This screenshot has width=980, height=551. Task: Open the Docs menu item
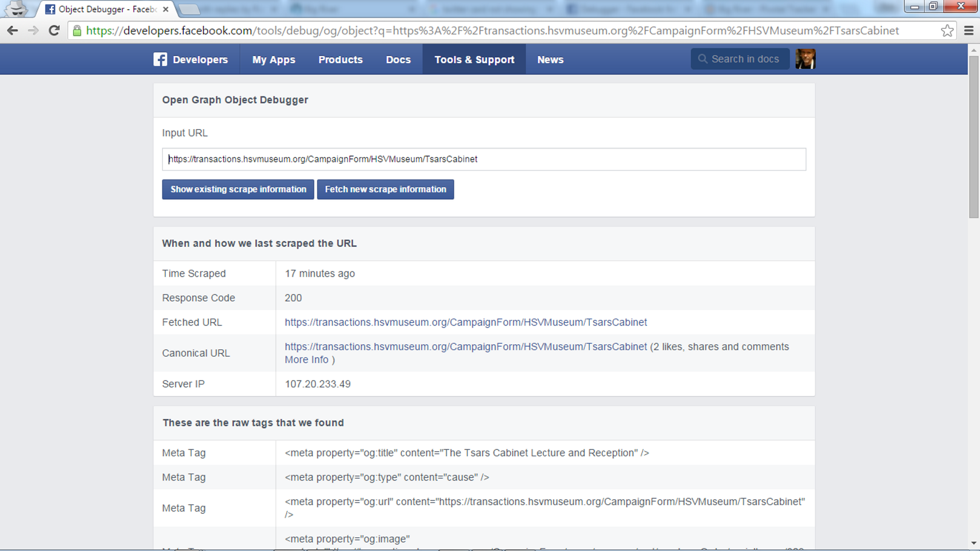tap(398, 60)
